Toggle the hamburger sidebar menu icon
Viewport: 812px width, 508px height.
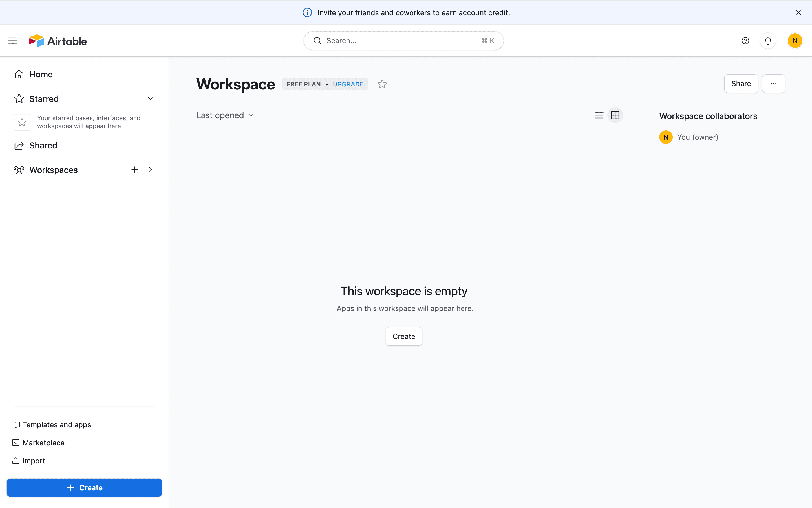12,41
